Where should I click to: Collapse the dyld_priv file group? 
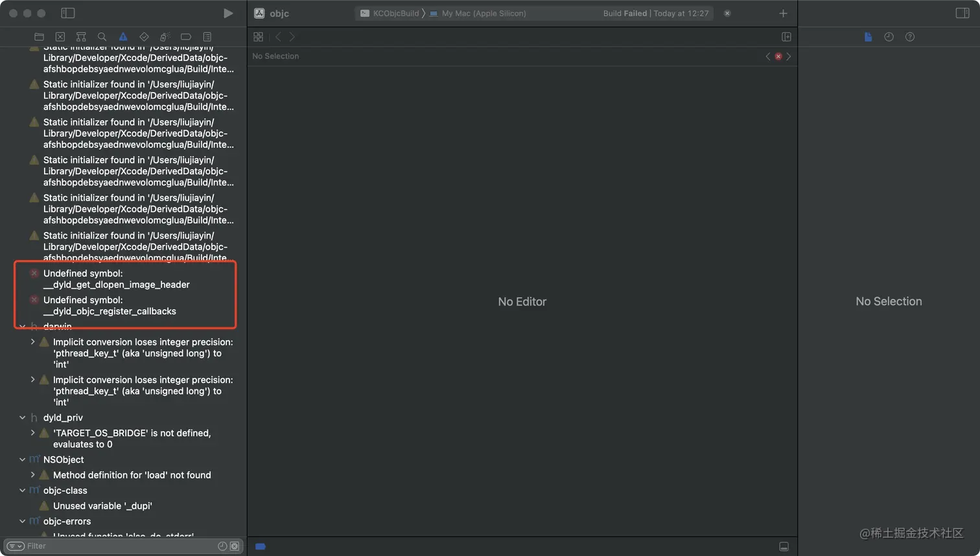point(23,418)
